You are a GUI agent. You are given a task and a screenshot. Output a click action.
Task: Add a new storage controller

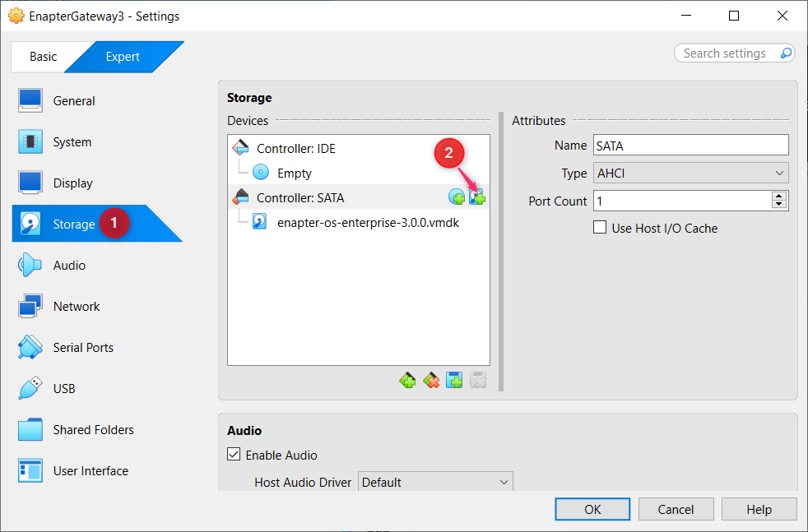click(407, 380)
